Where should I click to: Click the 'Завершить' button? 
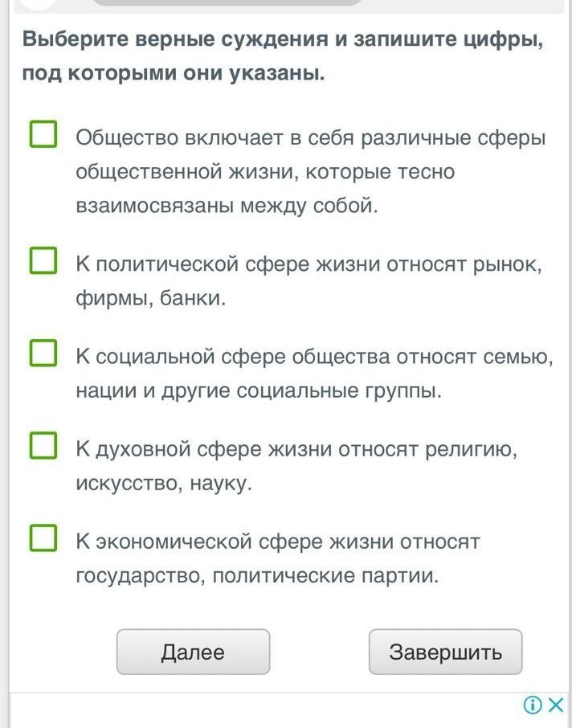click(445, 652)
